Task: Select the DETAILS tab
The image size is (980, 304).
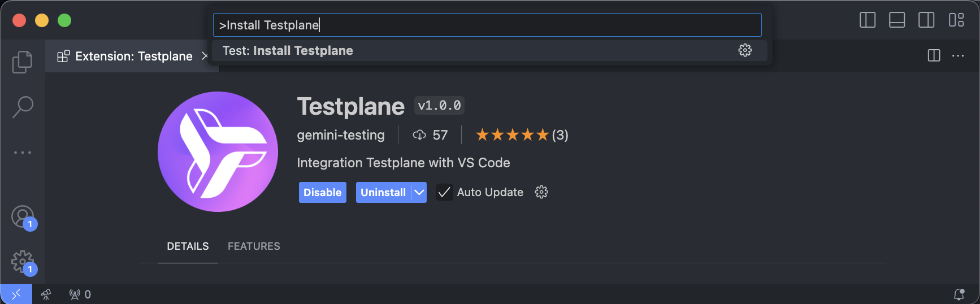Action: click(188, 246)
